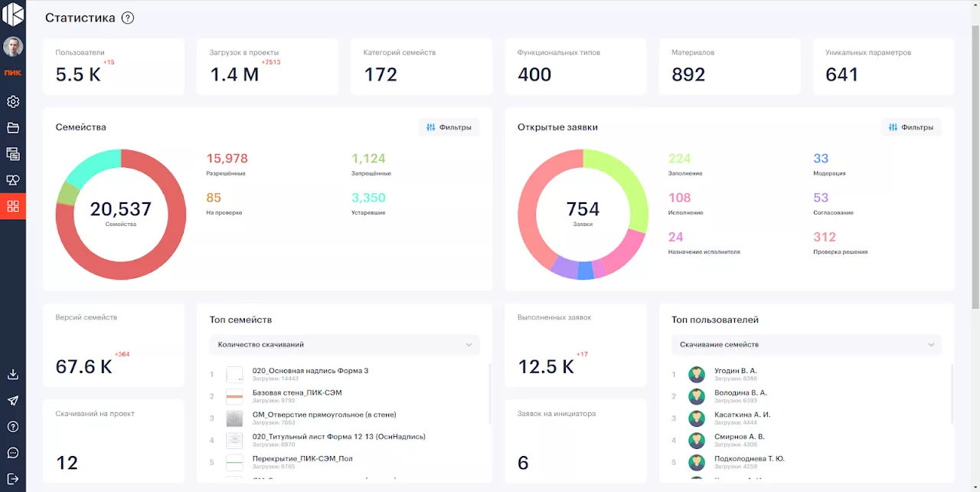Click the help icon beside Статистика title
Viewport: 980px width, 492px height.
coord(128,18)
